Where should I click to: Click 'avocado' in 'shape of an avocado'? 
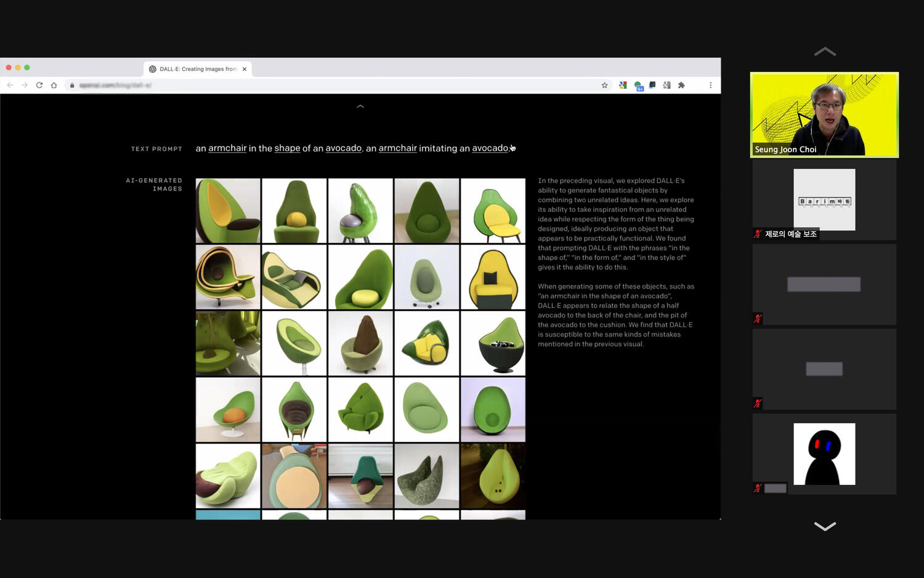coord(344,148)
